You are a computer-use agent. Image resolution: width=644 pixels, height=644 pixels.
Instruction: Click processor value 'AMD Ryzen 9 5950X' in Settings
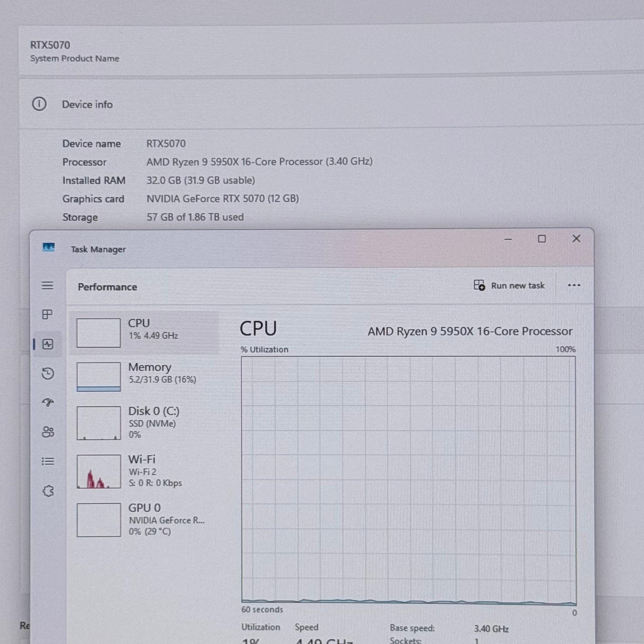(259, 162)
